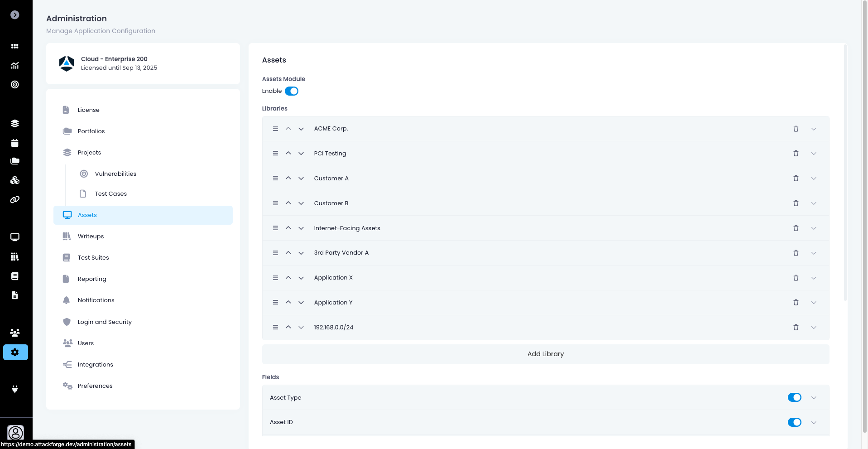Viewport: 868px width, 449px height.
Task: Disable the Assets Module toggle
Action: [x=292, y=91]
